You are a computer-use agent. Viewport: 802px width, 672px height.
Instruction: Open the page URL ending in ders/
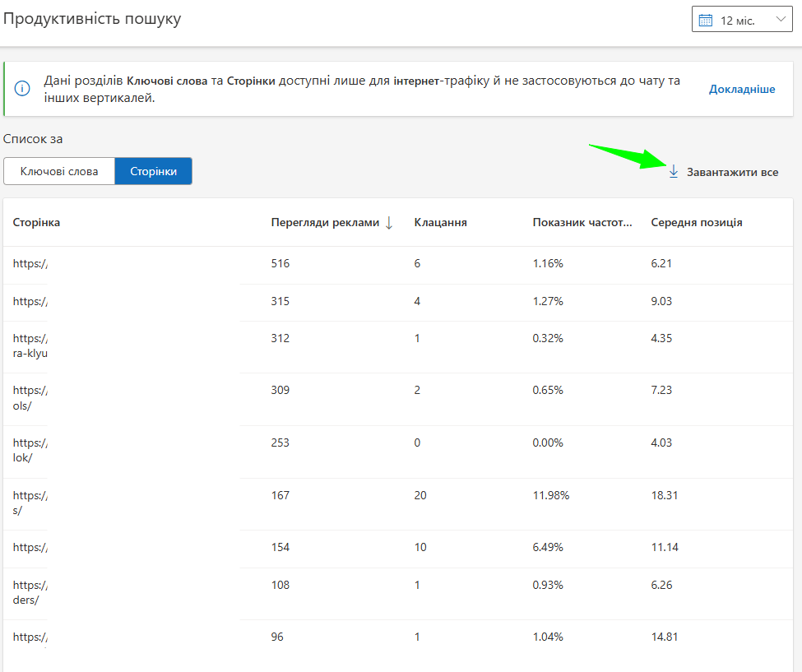30,586
